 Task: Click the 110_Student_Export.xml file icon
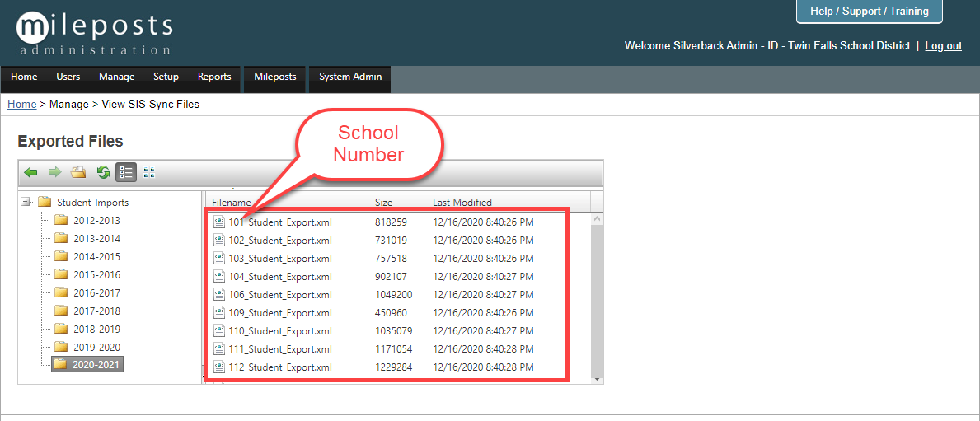point(218,330)
